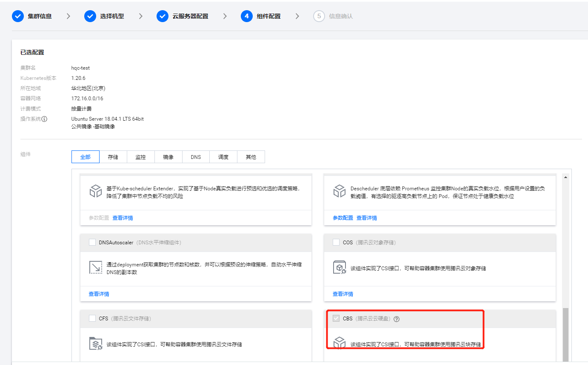The width and height of the screenshot is (588, 365).
Task: Open 参数配置 for the Descheduler card
Action: tap(343, 218)
